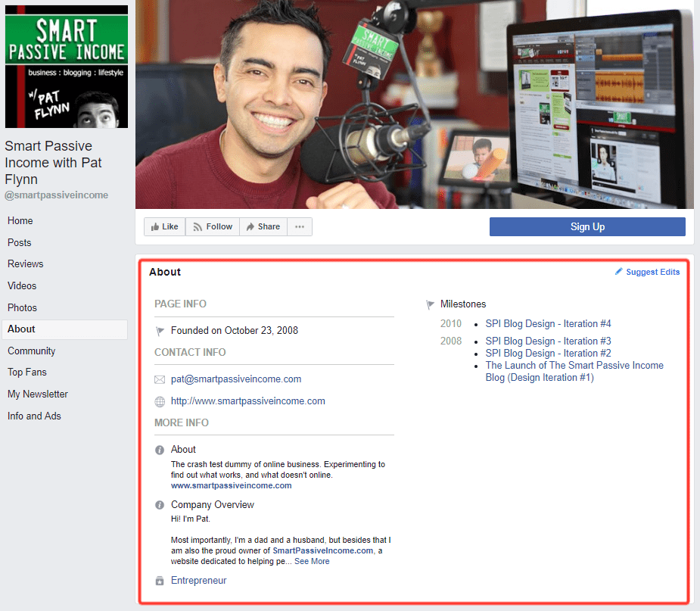Click the pat@smartpassiveincome.com email link
Viewport: 700px width, 611px height.
(236, 379)
